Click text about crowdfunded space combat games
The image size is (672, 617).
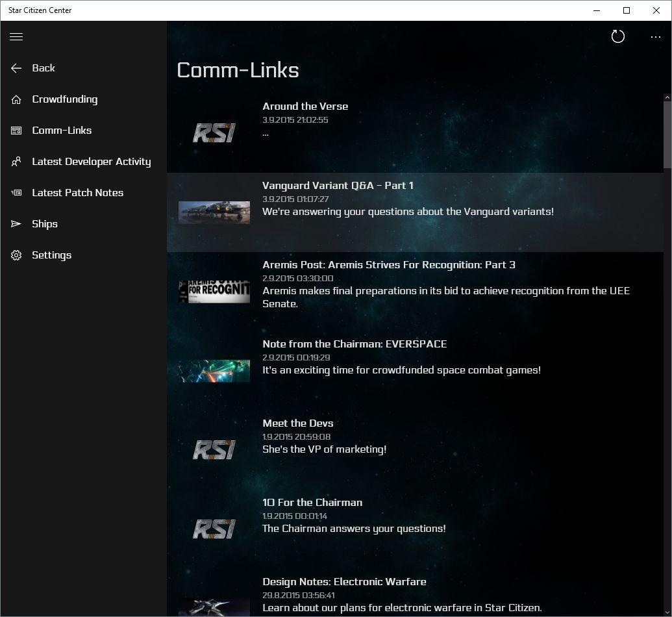[x=401, y=370]
